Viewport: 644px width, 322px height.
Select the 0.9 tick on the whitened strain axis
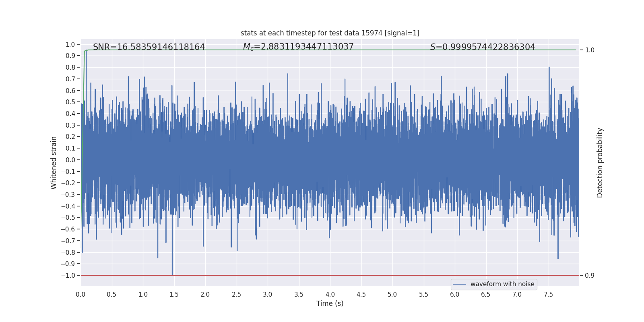(x=70, y=56)
